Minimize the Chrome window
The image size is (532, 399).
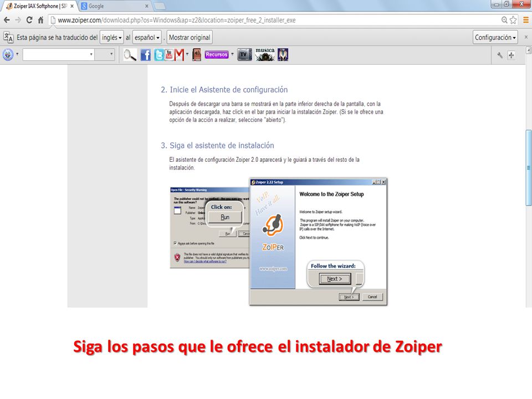point(497,4)
